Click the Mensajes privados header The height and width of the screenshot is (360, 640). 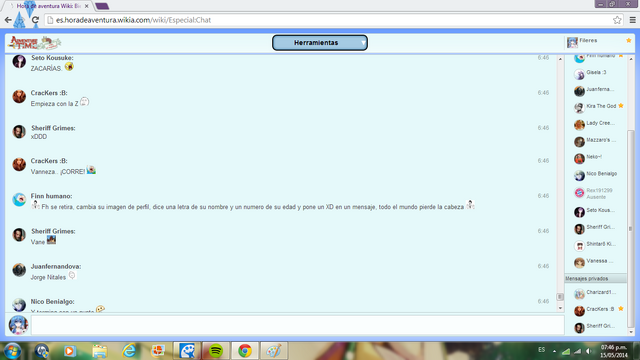click(596, 278)
